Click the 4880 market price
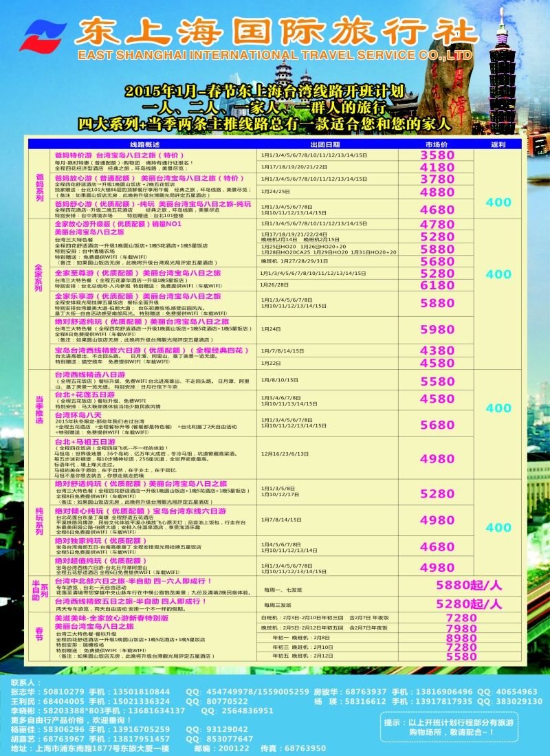Viewport: 550px width, 756px height. (x=437, y=192)
